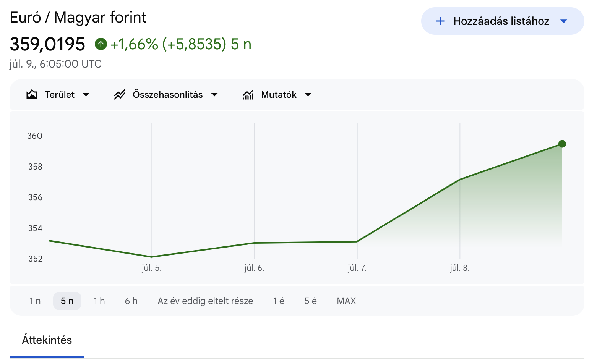Click the green endpoint dot on chart

(x=562, y=144)
